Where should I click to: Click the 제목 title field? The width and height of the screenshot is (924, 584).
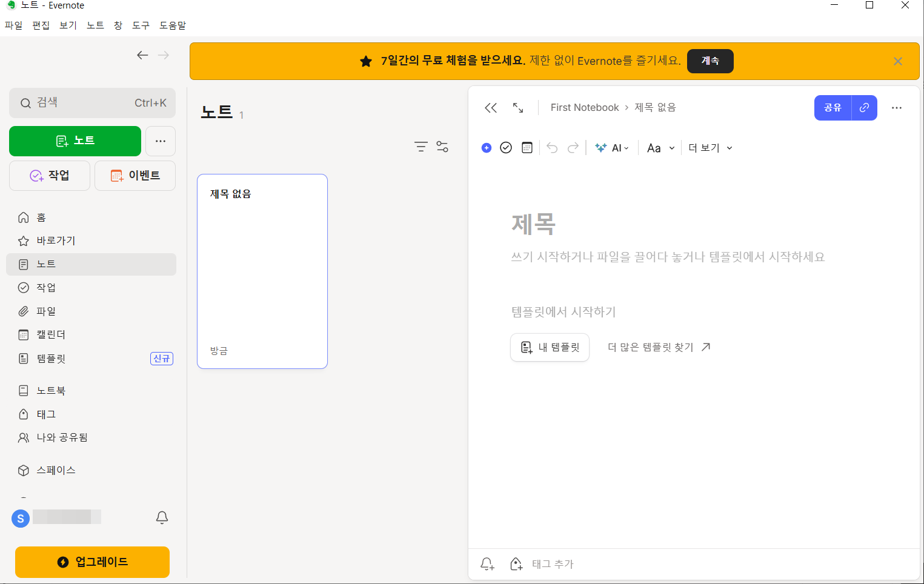point(534,224)
